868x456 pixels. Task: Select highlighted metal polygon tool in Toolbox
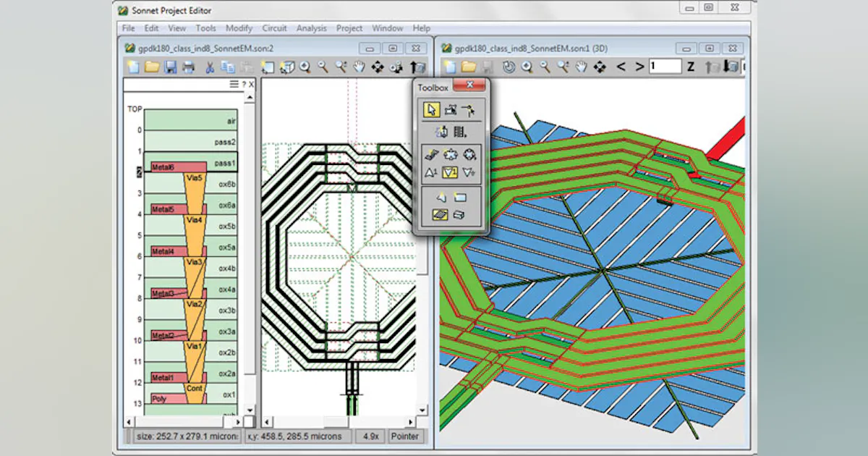coord(440,215)
